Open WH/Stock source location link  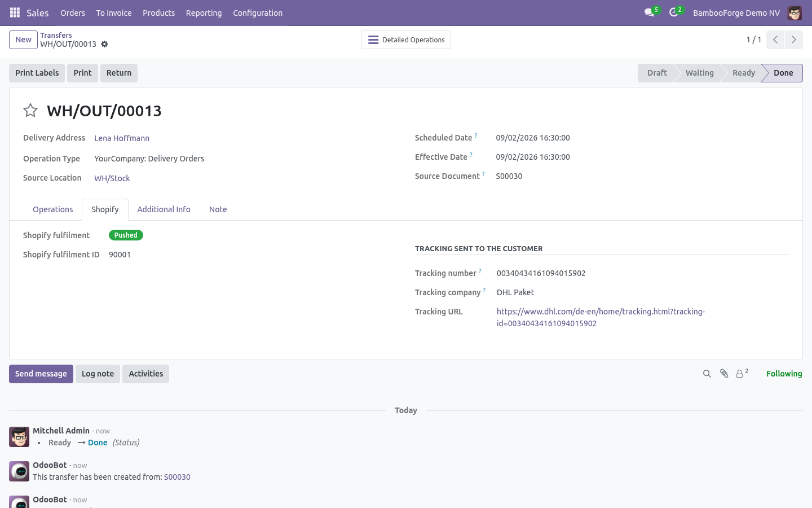[112, 178]
